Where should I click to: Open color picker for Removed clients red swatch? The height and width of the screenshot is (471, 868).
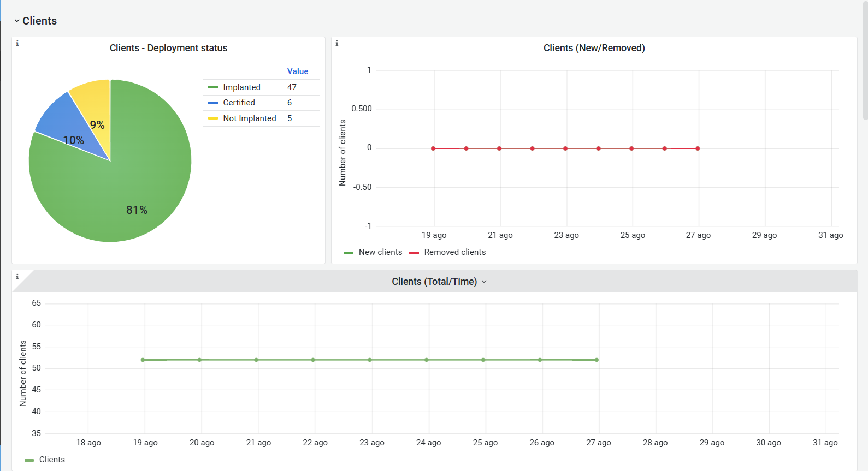point(414,253)
